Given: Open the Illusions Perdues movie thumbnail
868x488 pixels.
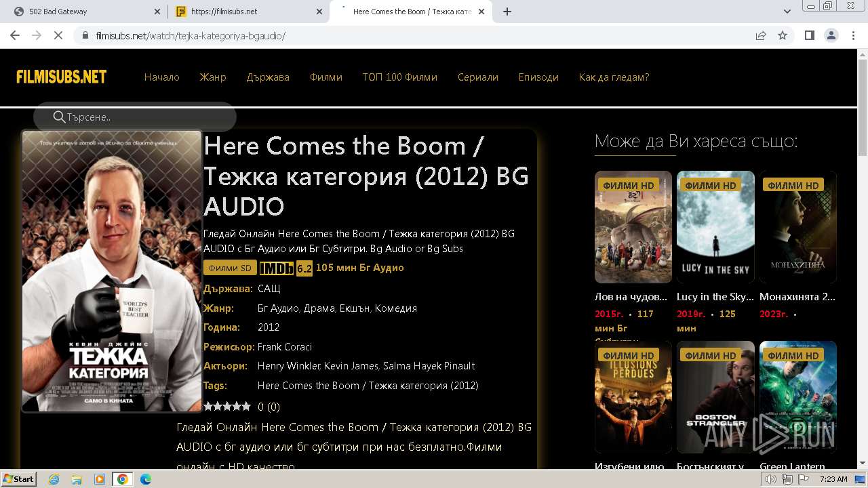Looking at the screenshot, I should [x=633, y=396].
